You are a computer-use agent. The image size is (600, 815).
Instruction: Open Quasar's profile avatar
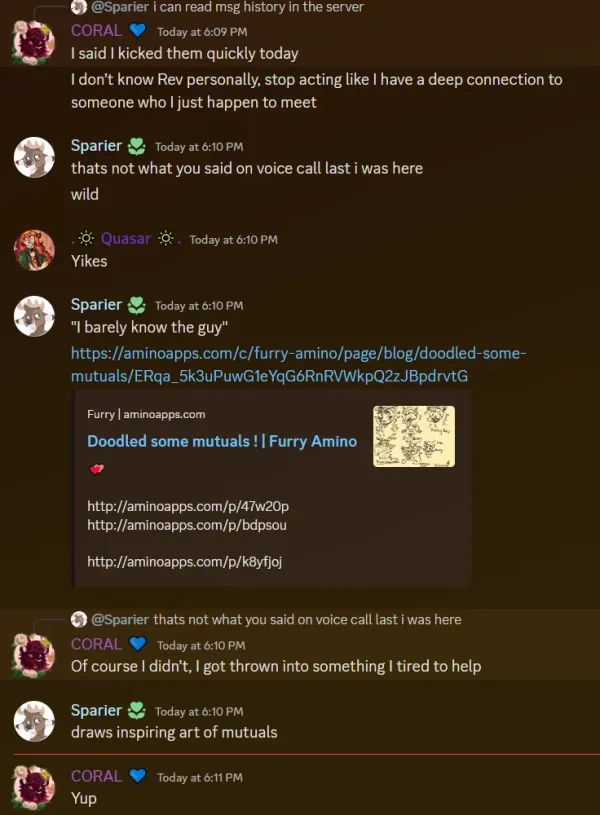point(34,251)
